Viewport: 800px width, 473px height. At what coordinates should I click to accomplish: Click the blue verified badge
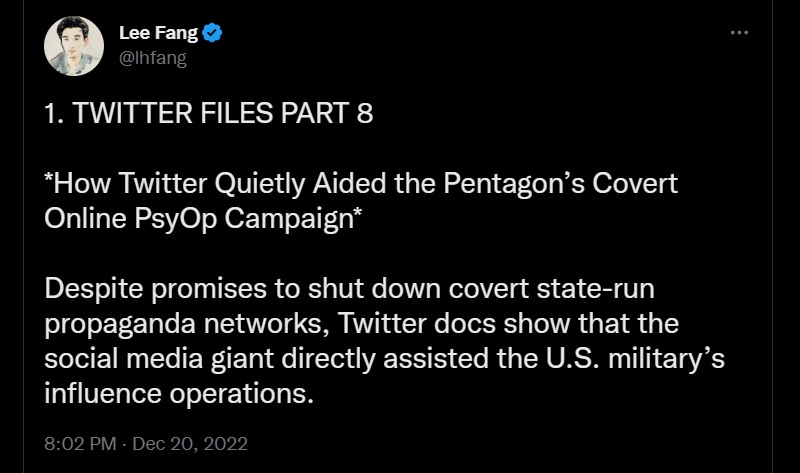click(213, 33)
